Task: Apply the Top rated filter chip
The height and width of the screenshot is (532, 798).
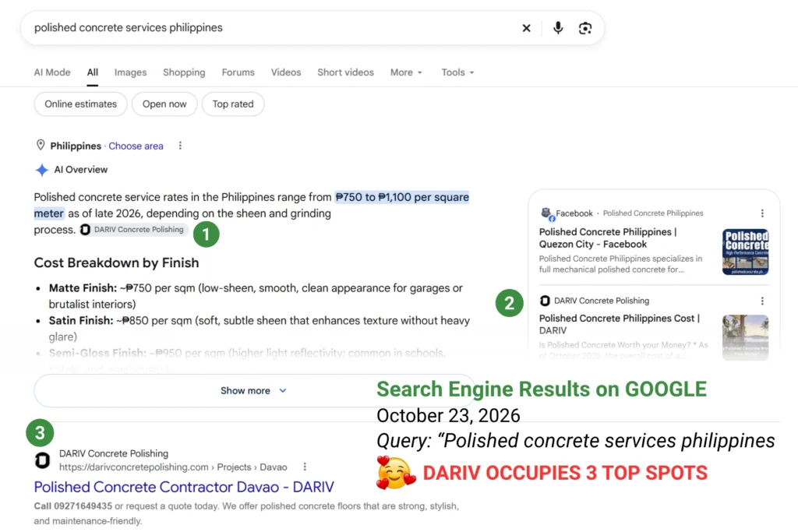Action: pos(233,104)
